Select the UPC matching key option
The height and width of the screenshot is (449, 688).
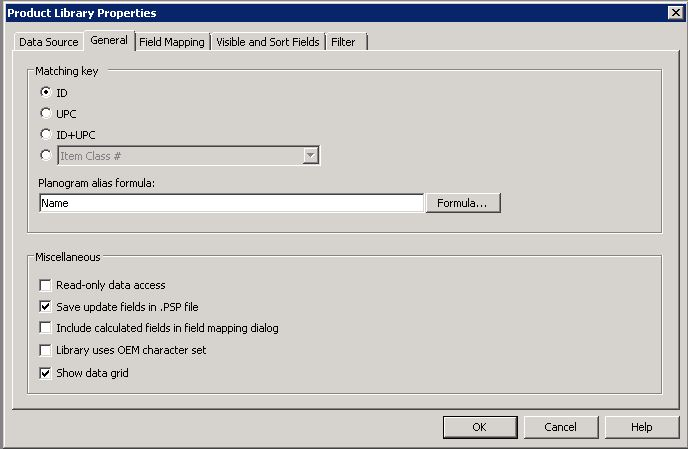(x=46, y=113)
